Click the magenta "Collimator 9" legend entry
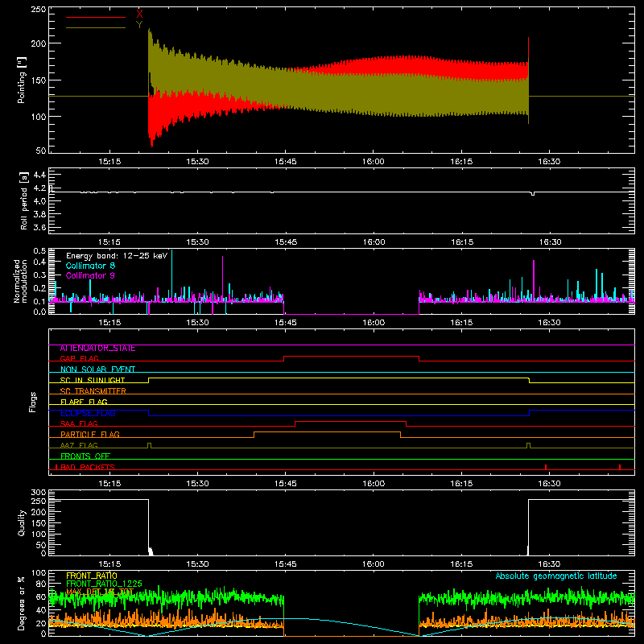The width and height of the screenshot is (644, 644). 90,275
